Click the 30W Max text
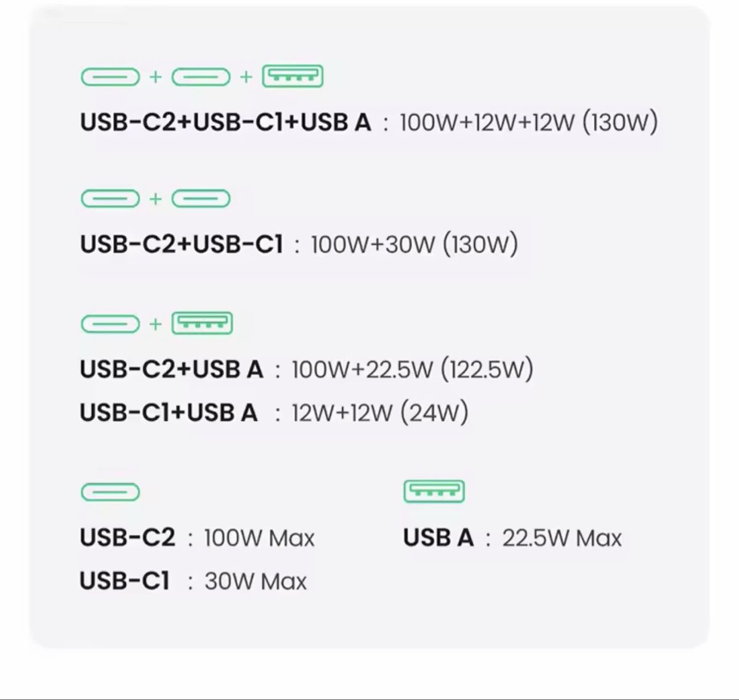Viewport: 739px width, 700px height. click(x=255, y=581)
